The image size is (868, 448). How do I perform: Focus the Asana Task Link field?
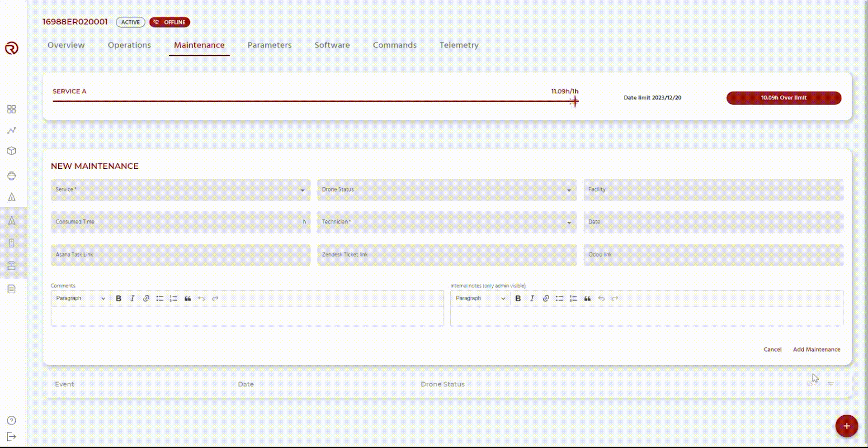[180, 255]
